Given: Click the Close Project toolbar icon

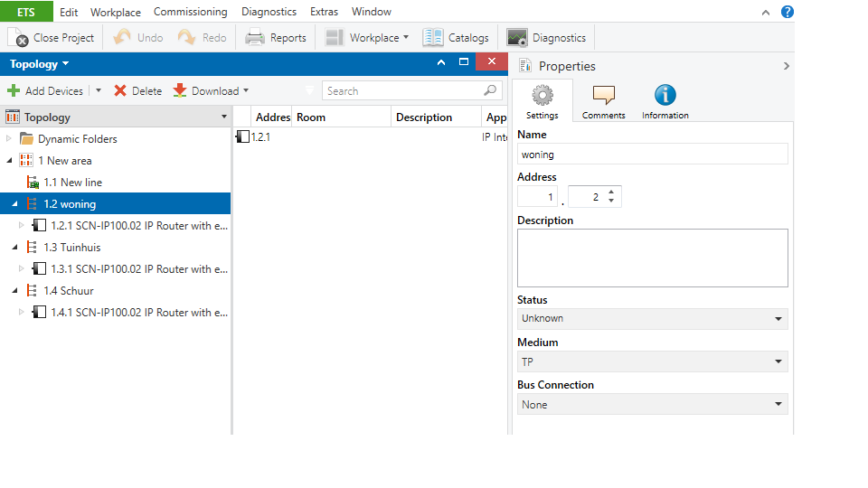Looking at the screenshot, I should (x=19, y=38).
